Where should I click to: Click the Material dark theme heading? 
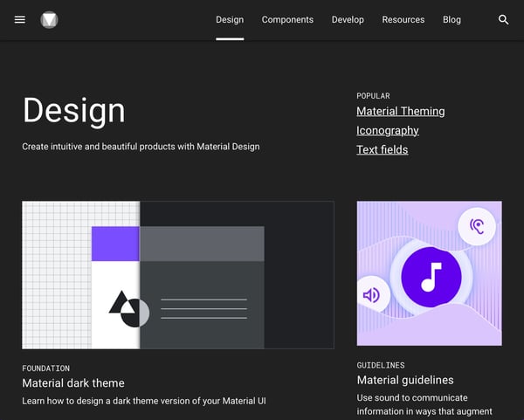coord(73,383)
